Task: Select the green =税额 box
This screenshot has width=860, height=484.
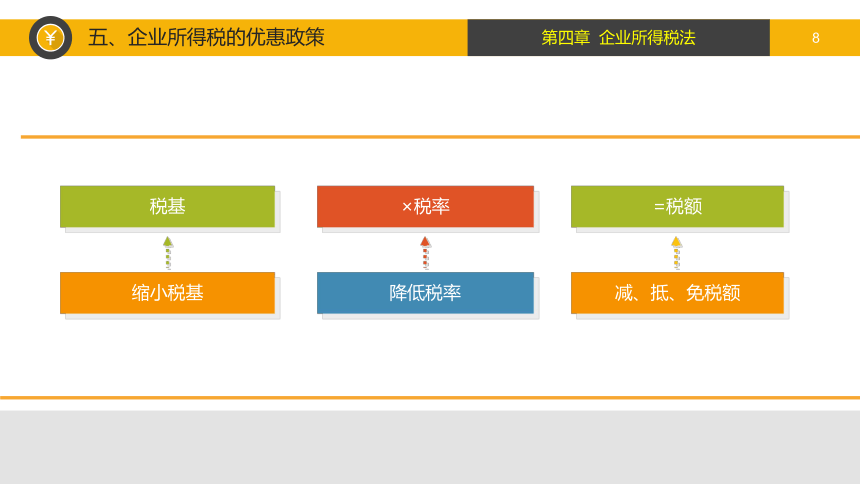Action: [677, 206]
